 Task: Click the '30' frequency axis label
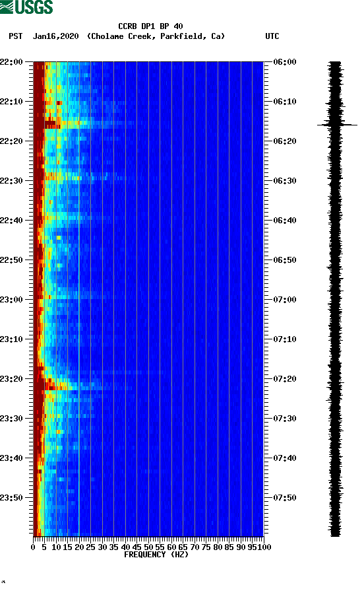point(102,547)
